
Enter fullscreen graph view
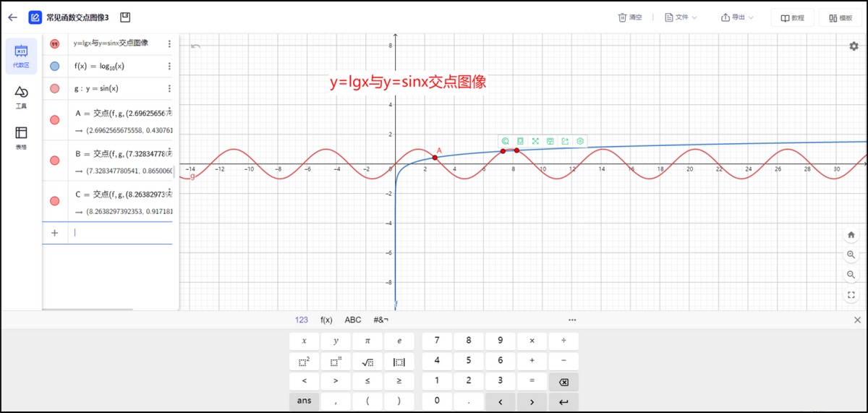[851, 295]
